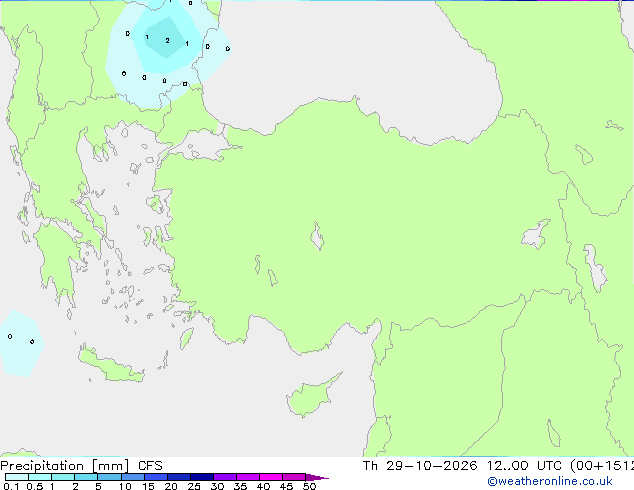Click the 10 mm legend color swatch

tap(132, 477)
